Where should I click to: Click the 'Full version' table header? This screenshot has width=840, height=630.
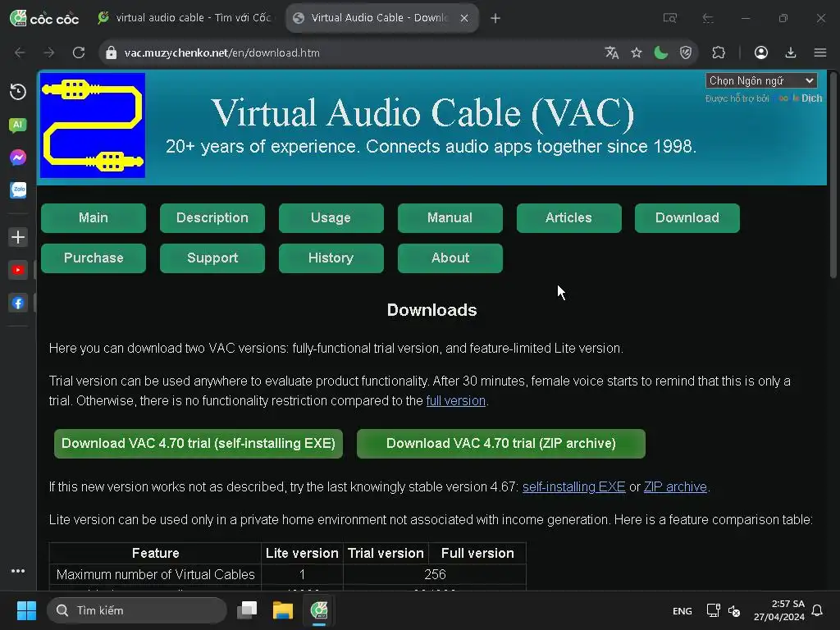point(477,554)
